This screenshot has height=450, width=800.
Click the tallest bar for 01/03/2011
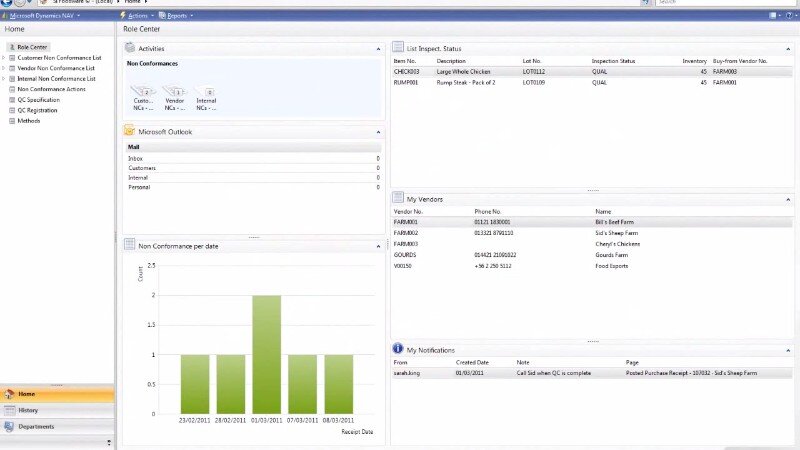tap(266, 355)
